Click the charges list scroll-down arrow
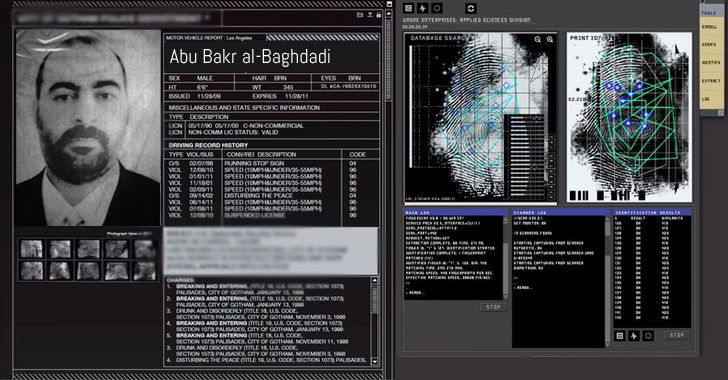 [x=375, y=361]
